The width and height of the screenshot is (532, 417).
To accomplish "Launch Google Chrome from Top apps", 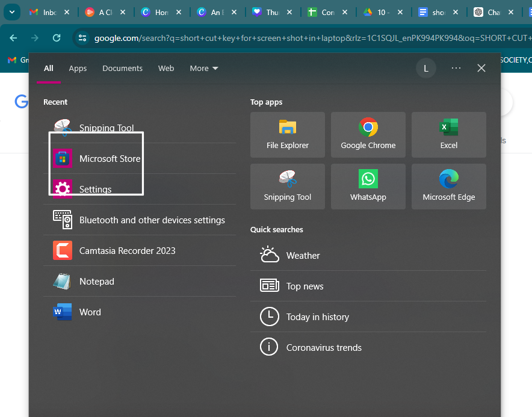I will 368,134.
